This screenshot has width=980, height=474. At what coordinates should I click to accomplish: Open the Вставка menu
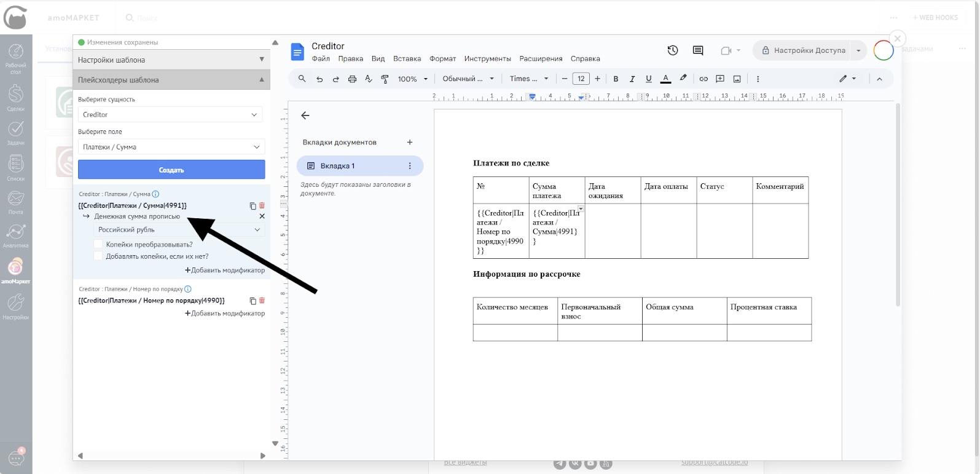(407, 58)
